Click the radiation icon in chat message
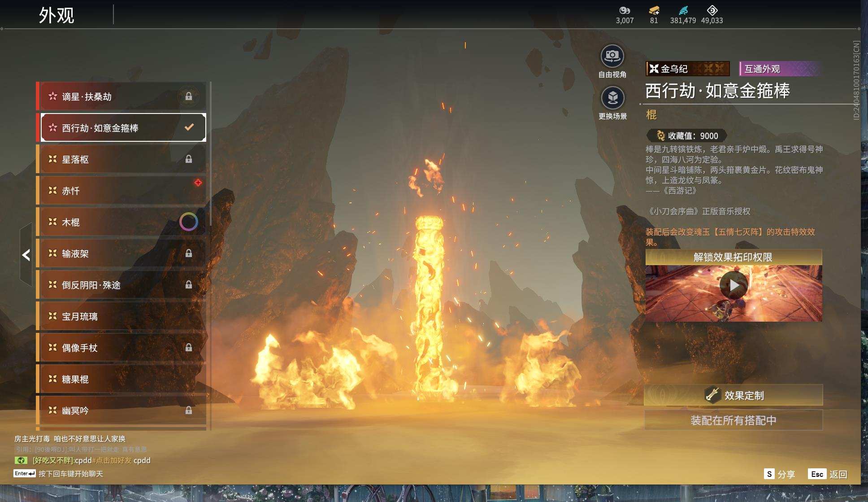Screen dimensions: 868x502 21,460
